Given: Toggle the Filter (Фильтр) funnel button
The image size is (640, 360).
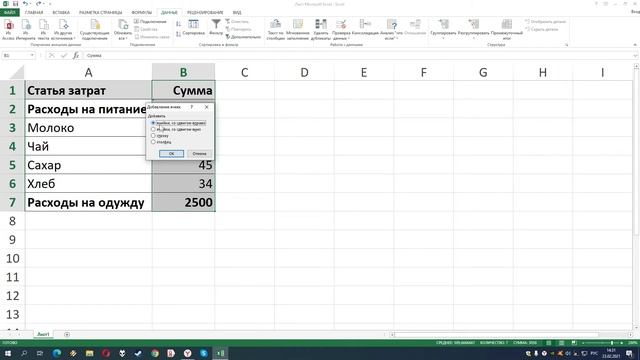Looking at the screenshot, I should 216,27.
